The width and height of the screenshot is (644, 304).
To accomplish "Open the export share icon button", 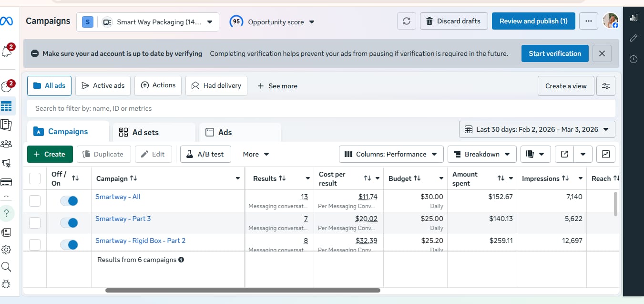I will pos(564,154).
